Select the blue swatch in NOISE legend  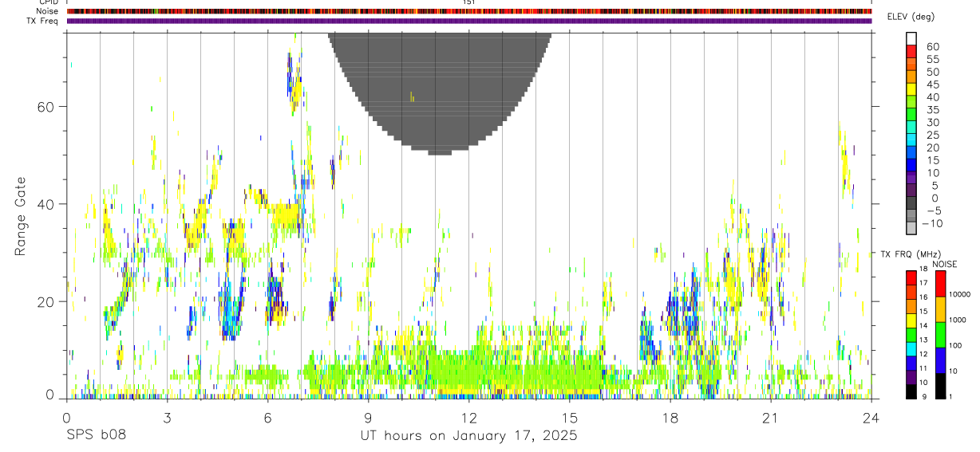tap(940, 360)
